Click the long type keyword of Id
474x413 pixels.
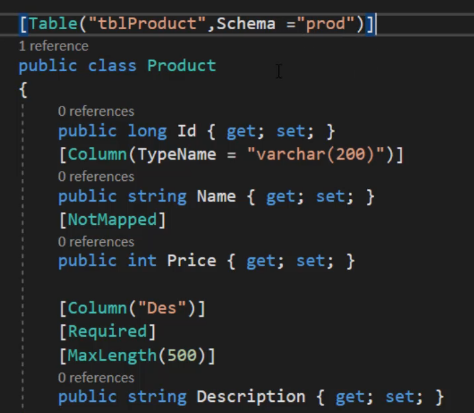147,131
